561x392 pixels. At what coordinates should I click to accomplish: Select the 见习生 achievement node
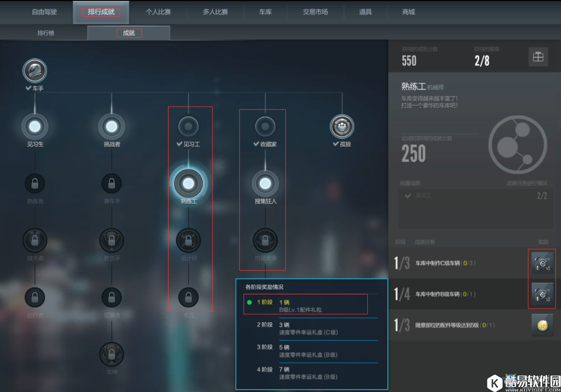[x=35, y=127]
